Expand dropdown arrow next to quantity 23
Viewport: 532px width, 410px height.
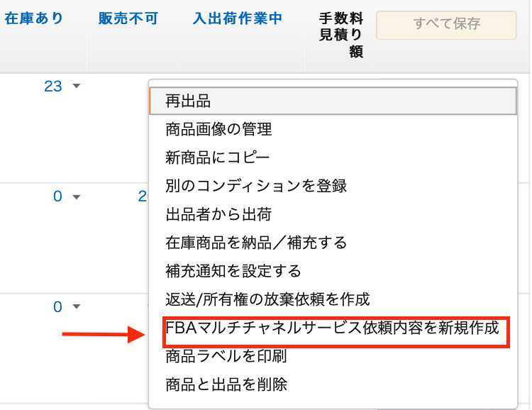tap(77, 87)
